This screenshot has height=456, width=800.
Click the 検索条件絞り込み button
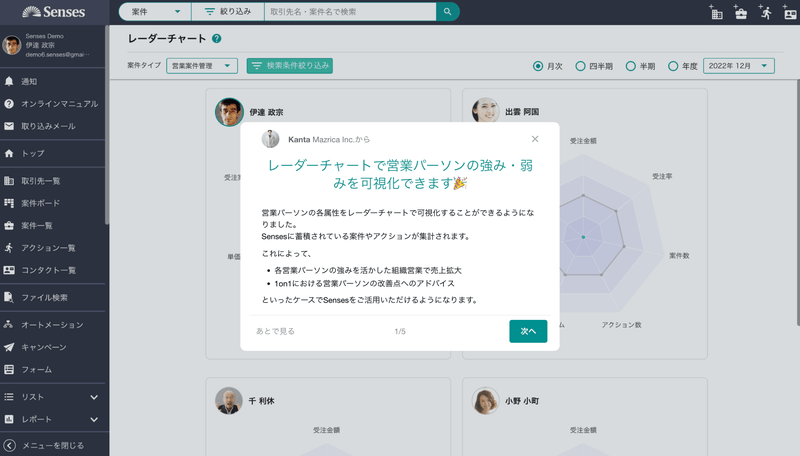point(290,66)
